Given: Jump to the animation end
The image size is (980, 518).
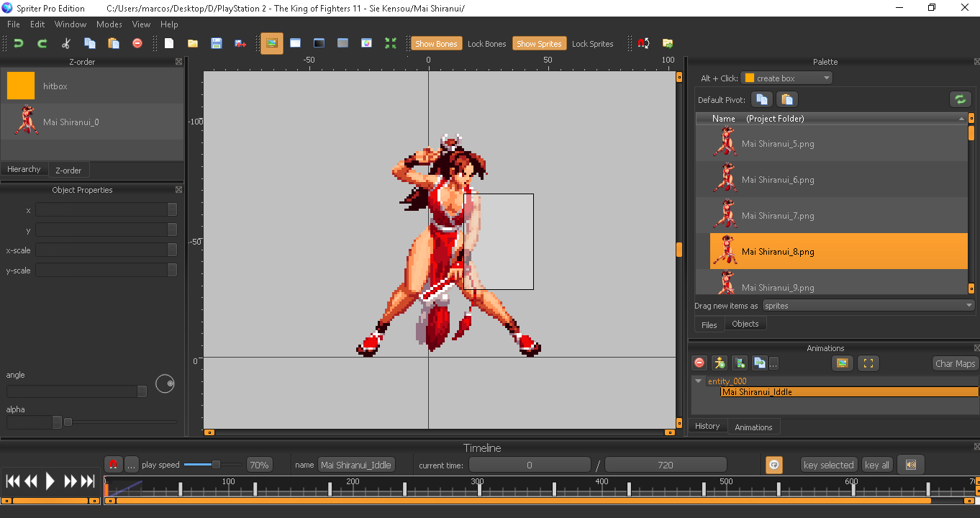Looking at the screenshot, I should pos(88,481).
